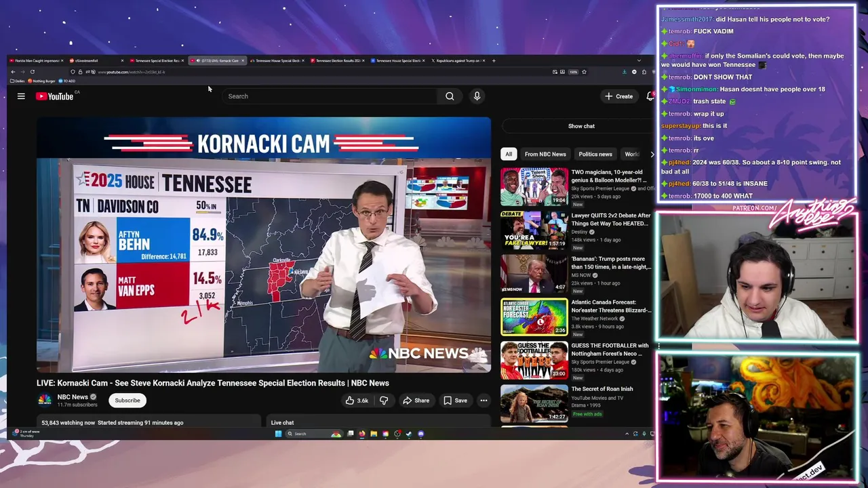Open YouTube notifications bell
868x488 pixels.
click(x=650, y=96)
